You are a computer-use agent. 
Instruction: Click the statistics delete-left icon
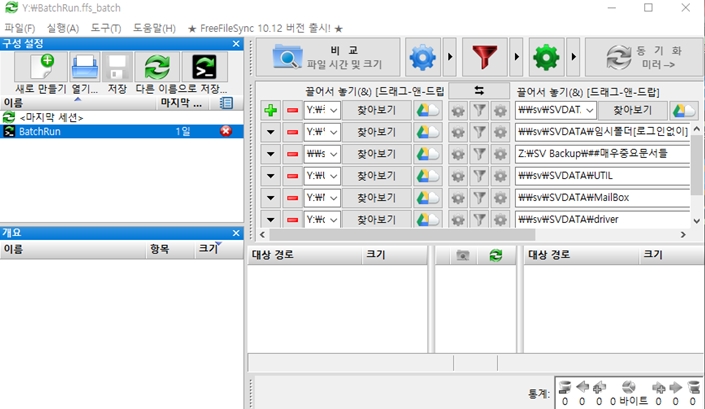pos(565,387)
